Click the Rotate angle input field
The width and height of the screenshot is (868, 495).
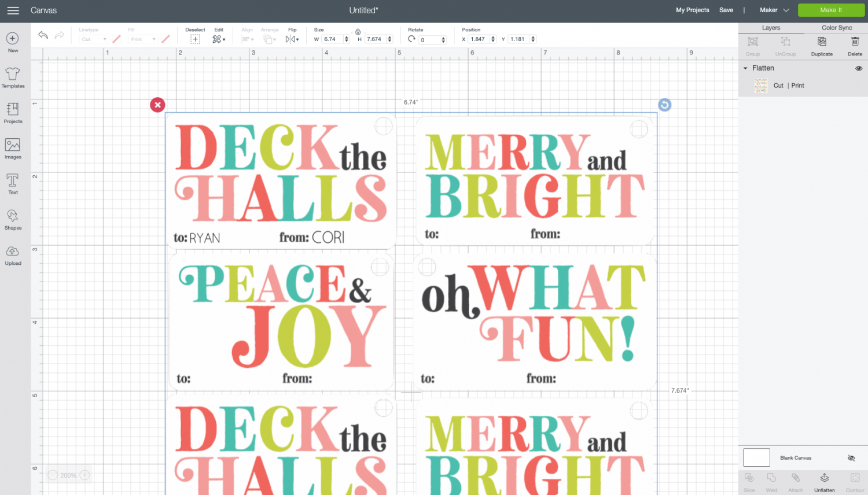[429, 40]
